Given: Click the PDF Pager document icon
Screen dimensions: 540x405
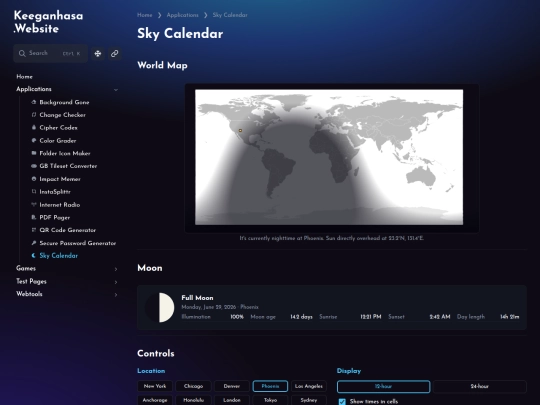Looking at the screenshot, I should [x=34, y=217].
